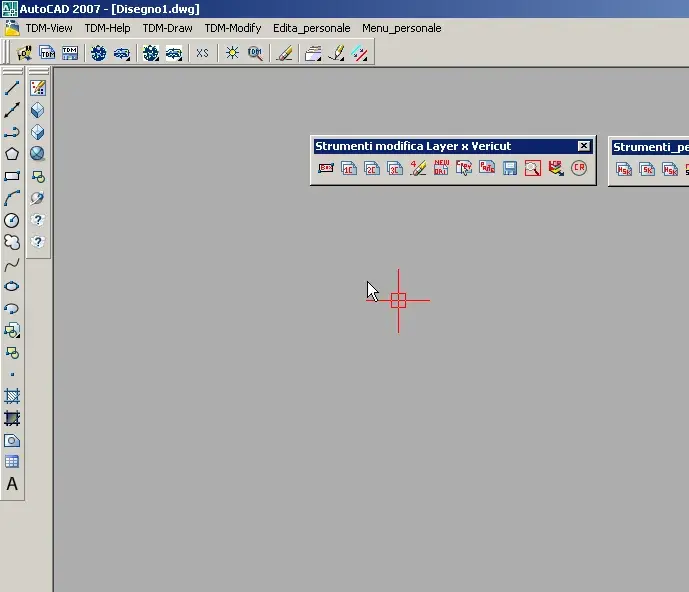Click the icon with pointer in Vericut toolbar
Viewport: 689px width, 592px height.
[464, 168]
